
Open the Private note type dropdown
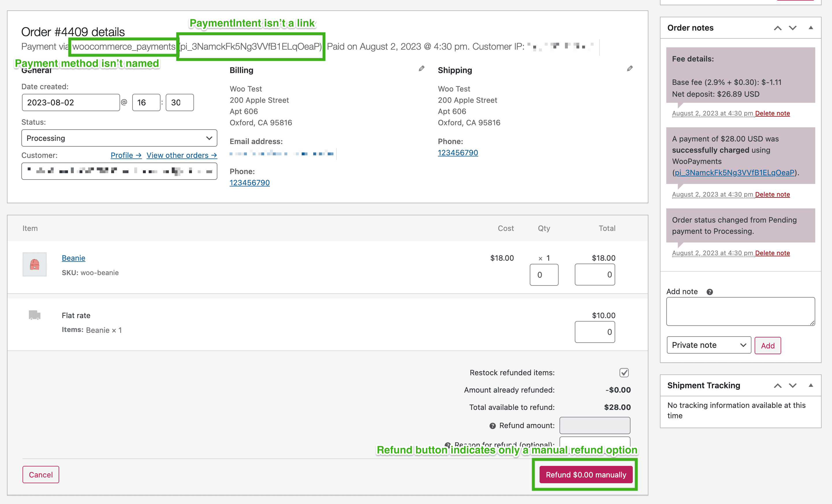coord(708,345)
